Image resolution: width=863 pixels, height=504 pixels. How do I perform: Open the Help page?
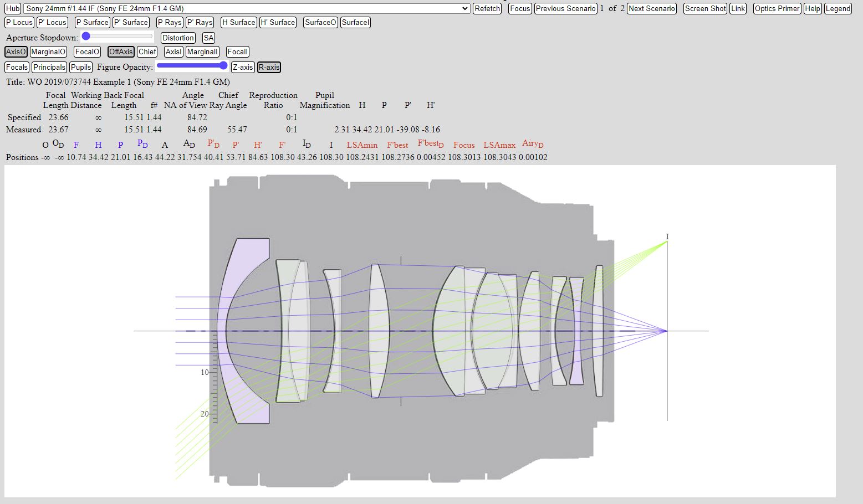(x=813, y=8)
